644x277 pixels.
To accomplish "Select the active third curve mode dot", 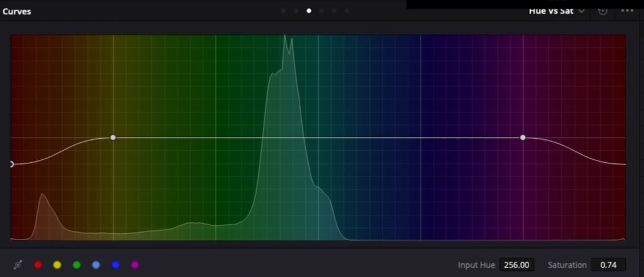I will (309, 11).
